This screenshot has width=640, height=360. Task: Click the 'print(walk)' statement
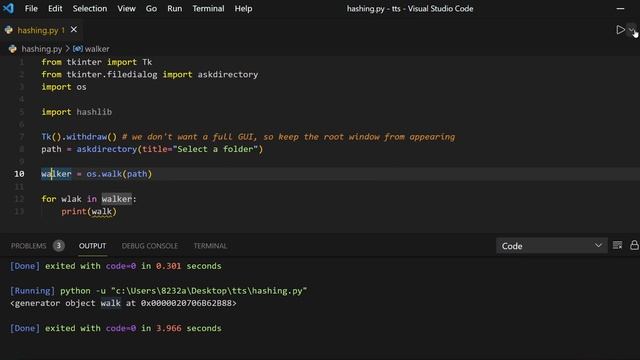coord(89,211)
